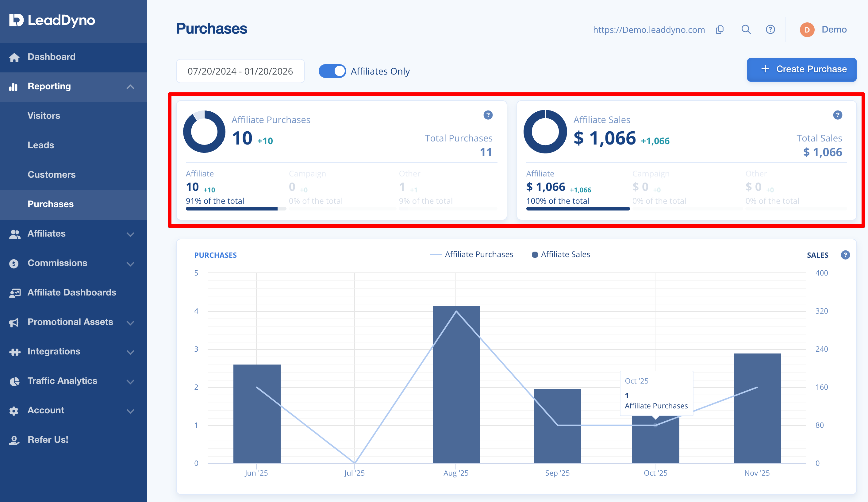This screenshot has height=502, width=868.
Task: Click the purchases chart help icon
Action: click(x=845, y=255)
